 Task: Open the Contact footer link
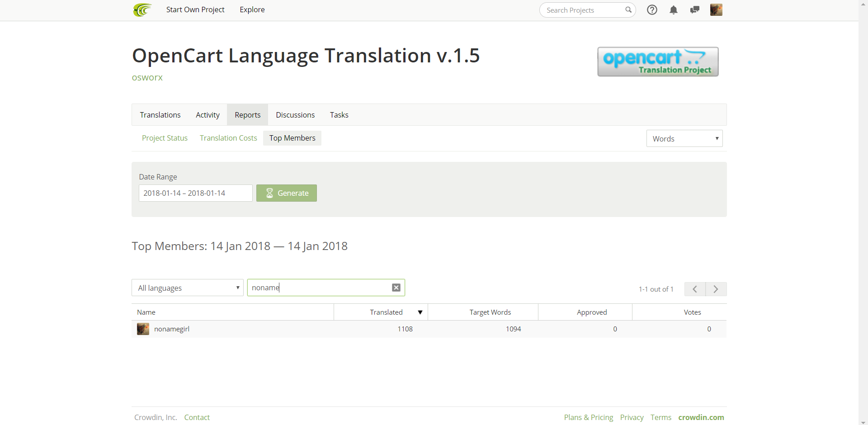pyautogui.click(x=197, y=417)
